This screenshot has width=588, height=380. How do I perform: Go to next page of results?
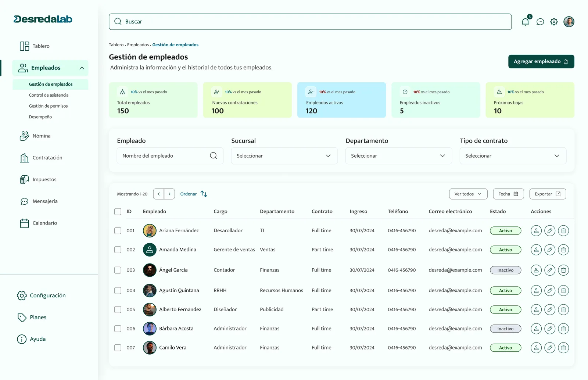[x=169, y=194]
